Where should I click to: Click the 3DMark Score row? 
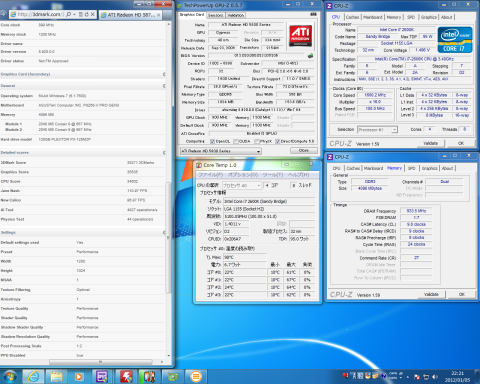tap(82, 163)
